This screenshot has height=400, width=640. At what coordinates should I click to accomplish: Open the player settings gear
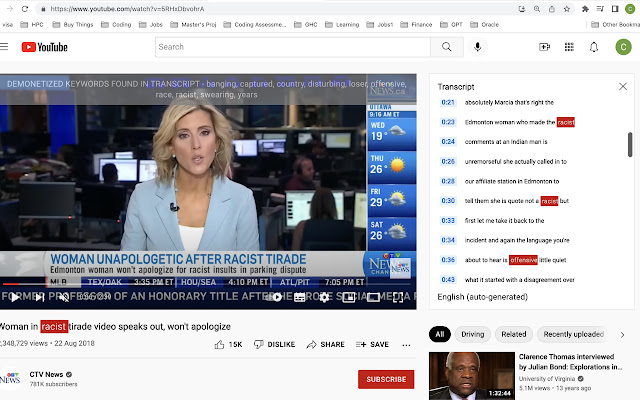[x=324, y=297]
